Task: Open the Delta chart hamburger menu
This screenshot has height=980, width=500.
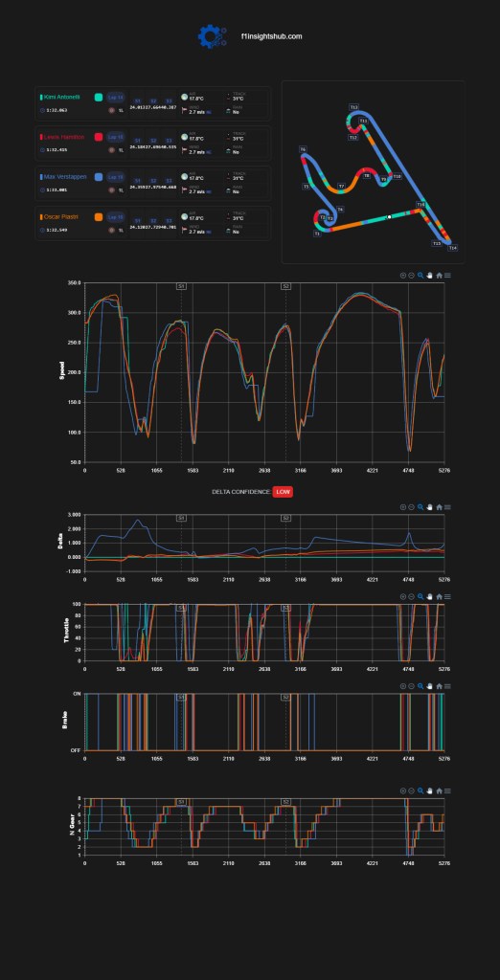Action: pyautogui.click(x=448, y=507)
